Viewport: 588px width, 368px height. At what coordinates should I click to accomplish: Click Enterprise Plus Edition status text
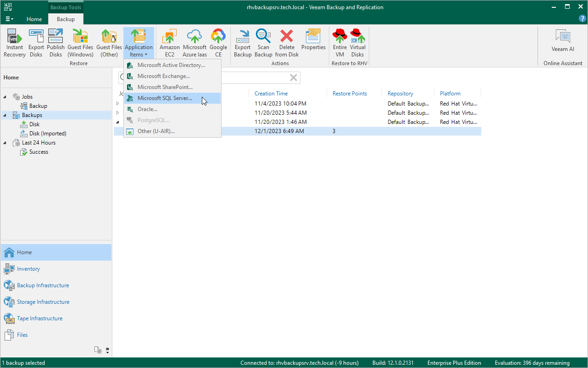tap(454, 363)
